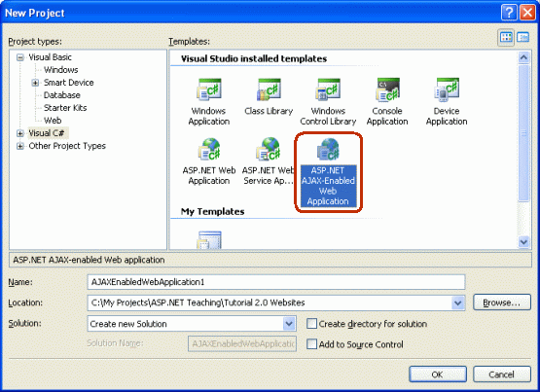The width and height of the screenshot is (540, 392).
Task: Open the Location dropdown arrow
Action: pos(457,303)
